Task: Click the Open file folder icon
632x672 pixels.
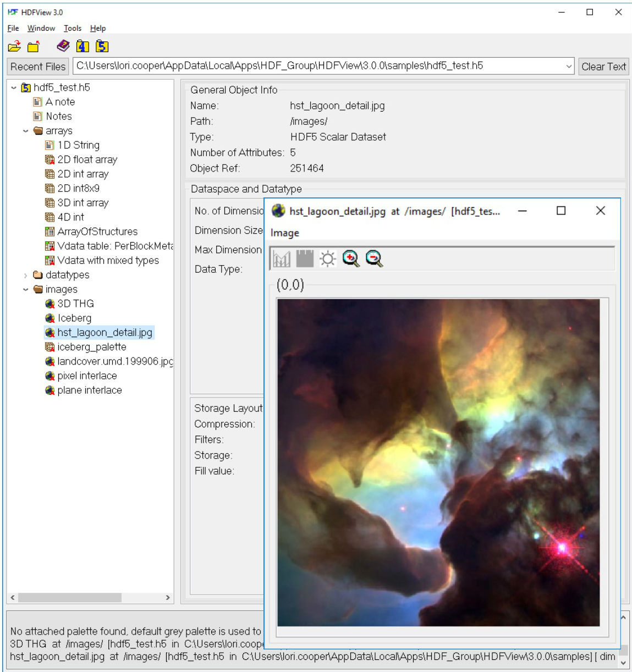Action: (x=14, y=47)
